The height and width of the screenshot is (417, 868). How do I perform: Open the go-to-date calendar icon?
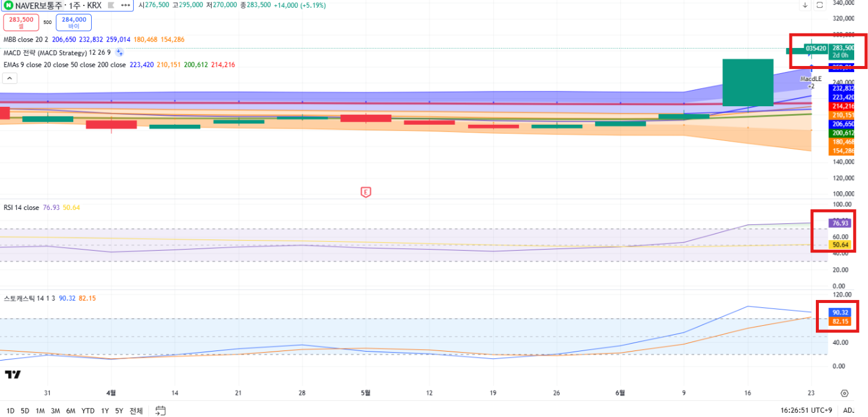[x=160, y=411]
